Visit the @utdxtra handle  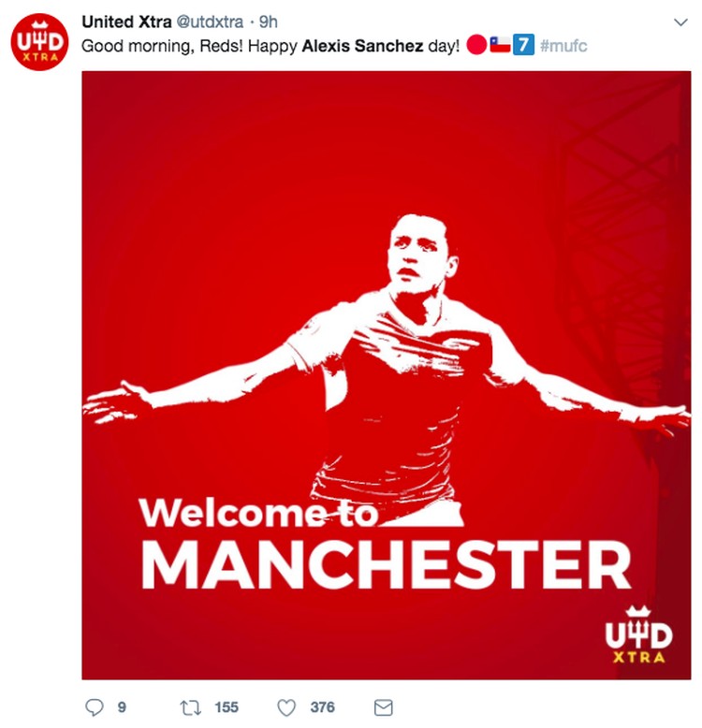point(210,22)
